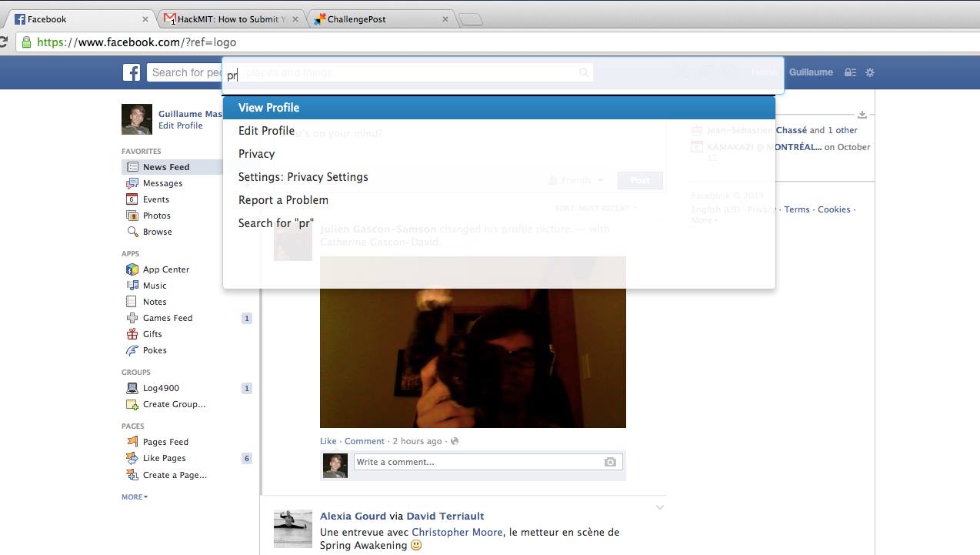Open the Photos icon in sidebar
The image size is (980, 555).
[x=132, y=216]
